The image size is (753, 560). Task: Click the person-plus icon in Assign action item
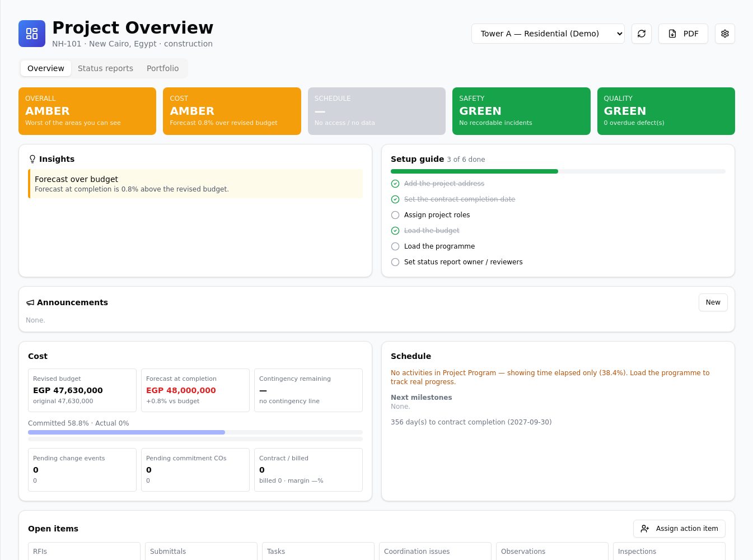[645, 529]
